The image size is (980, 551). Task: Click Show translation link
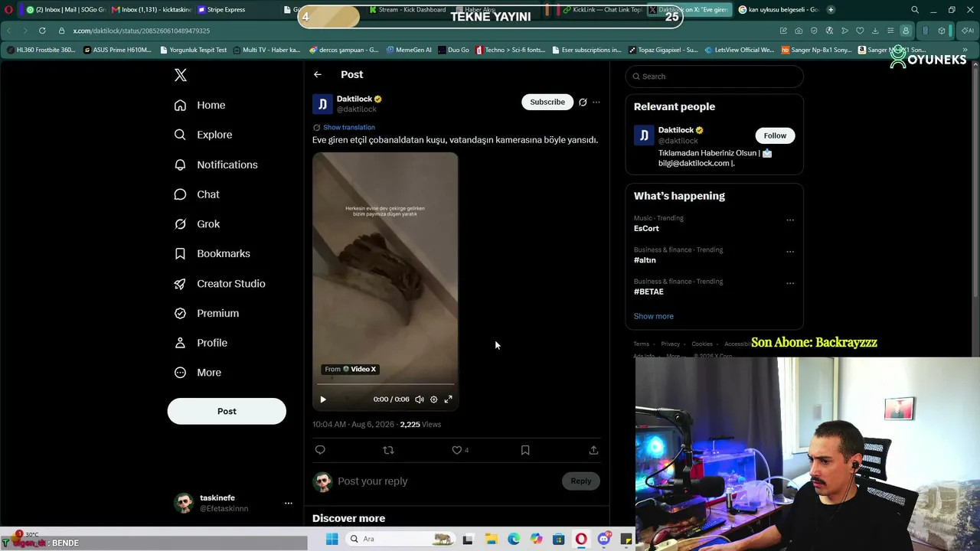coord(349,127)
